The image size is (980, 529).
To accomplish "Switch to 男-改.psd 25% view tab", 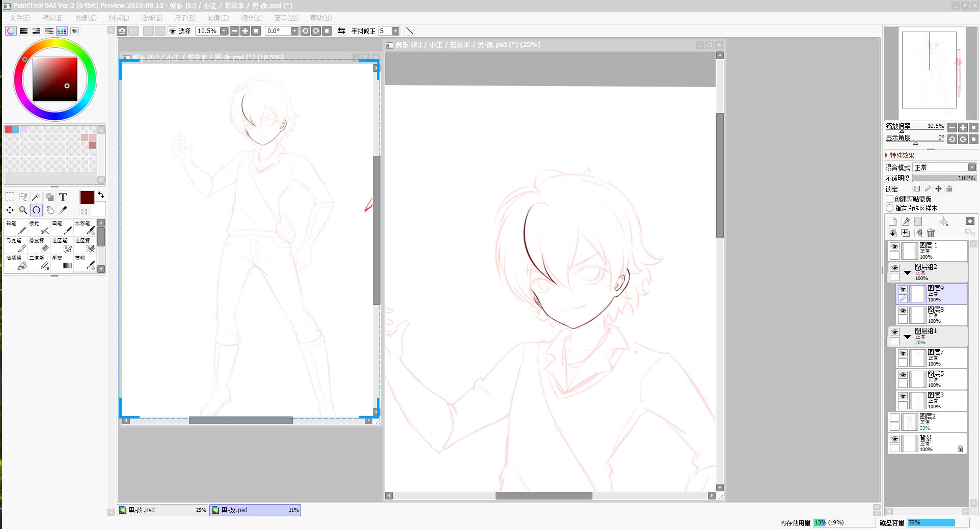I will (163, 510).
